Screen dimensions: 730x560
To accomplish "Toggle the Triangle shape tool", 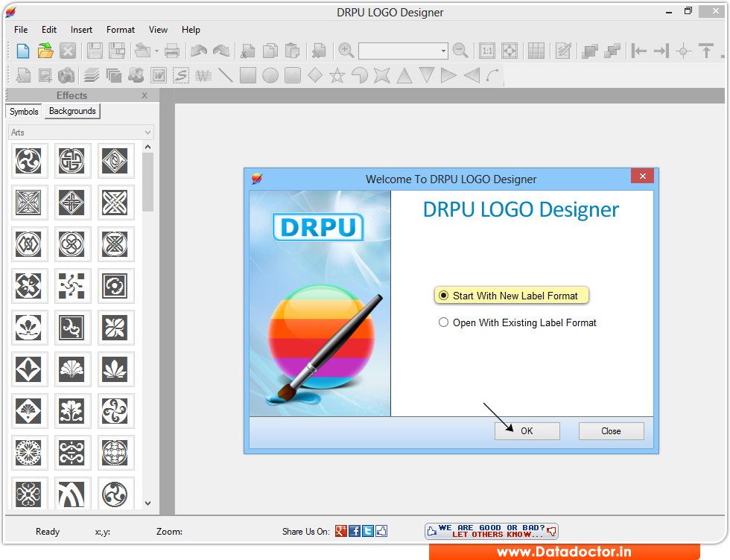I will (x=404, y=75).
